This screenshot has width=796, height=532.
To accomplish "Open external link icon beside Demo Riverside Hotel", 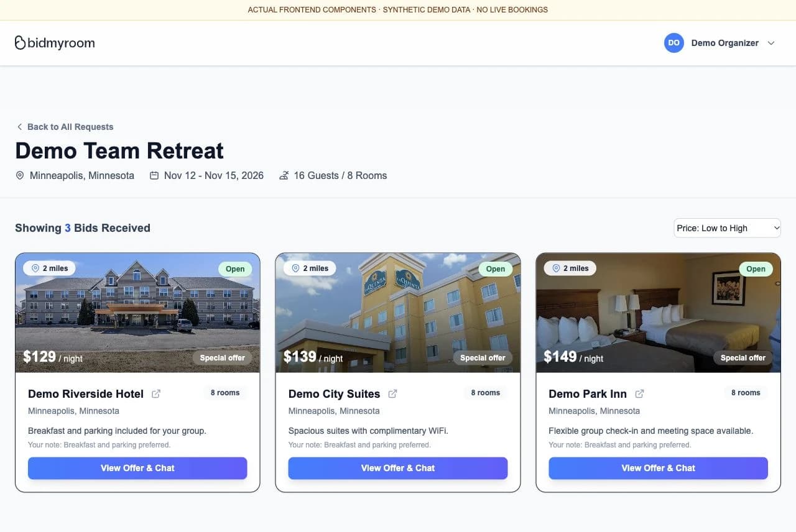I will 156,394.
